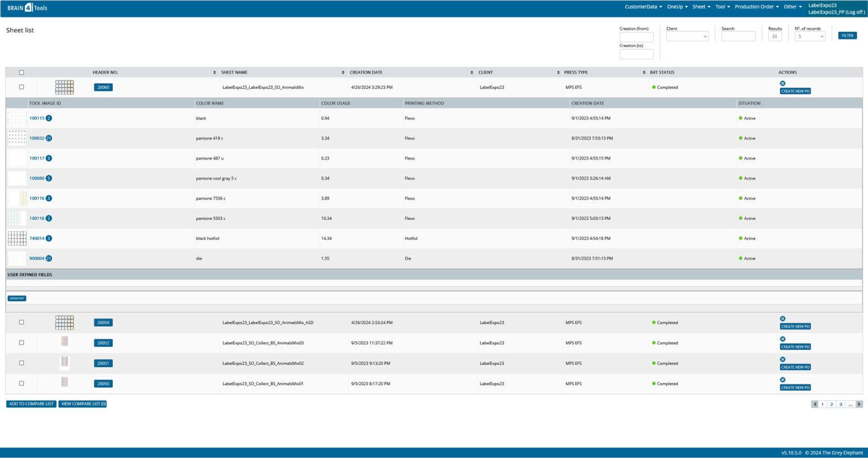The image size is (868, 458).
Task: Open more pages ellipsis in pagination
Action: coord(850,404)
